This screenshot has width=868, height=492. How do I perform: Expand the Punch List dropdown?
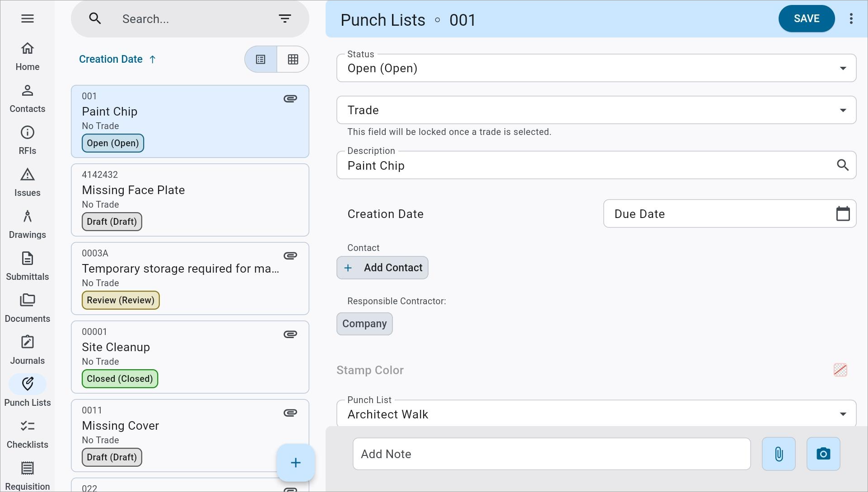point(843,414)
